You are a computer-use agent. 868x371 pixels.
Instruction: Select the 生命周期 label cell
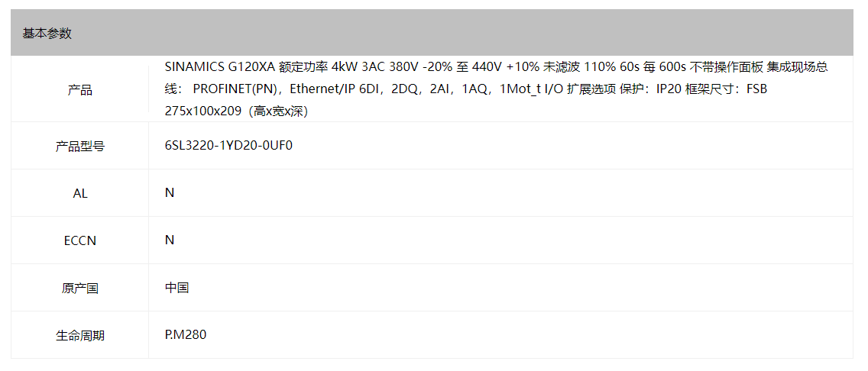(79, 336)
